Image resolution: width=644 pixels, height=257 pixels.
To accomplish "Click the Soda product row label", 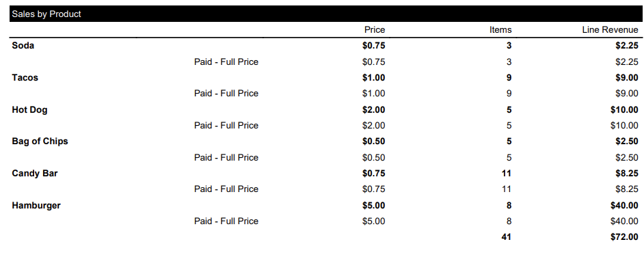I will 23,46.
